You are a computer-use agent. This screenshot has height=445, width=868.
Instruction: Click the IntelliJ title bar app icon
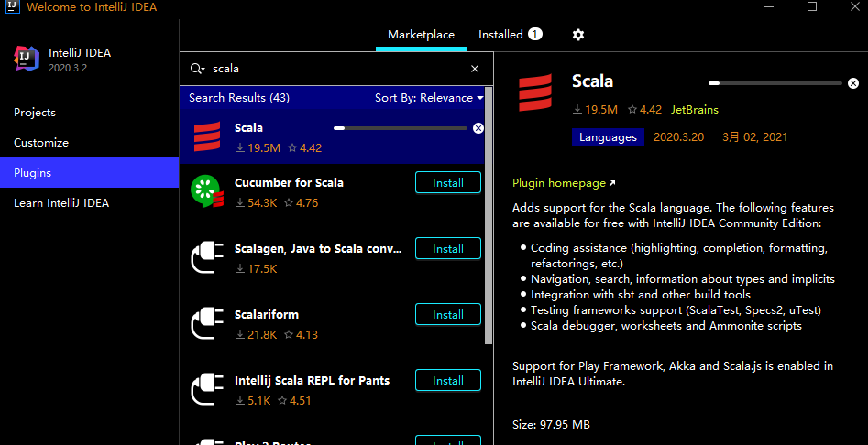(x=13, y=7)
